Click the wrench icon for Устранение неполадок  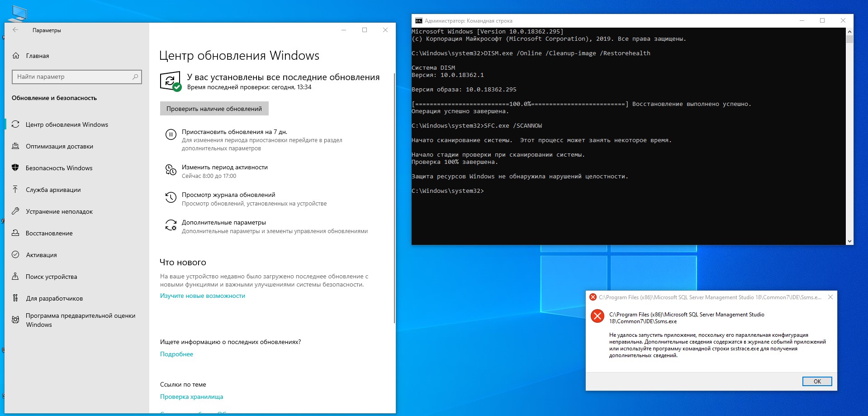(15, 211)
